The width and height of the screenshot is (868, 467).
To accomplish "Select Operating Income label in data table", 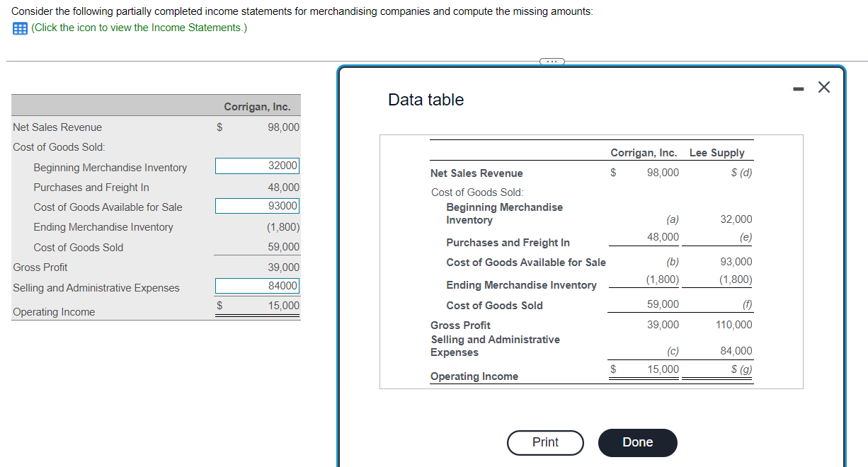I will [x=474, y=376].
